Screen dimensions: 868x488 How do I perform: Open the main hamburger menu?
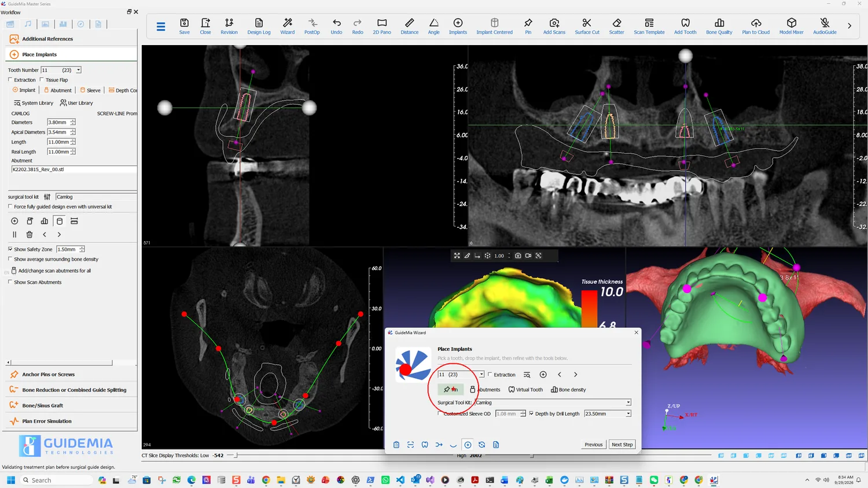point(161,26)
